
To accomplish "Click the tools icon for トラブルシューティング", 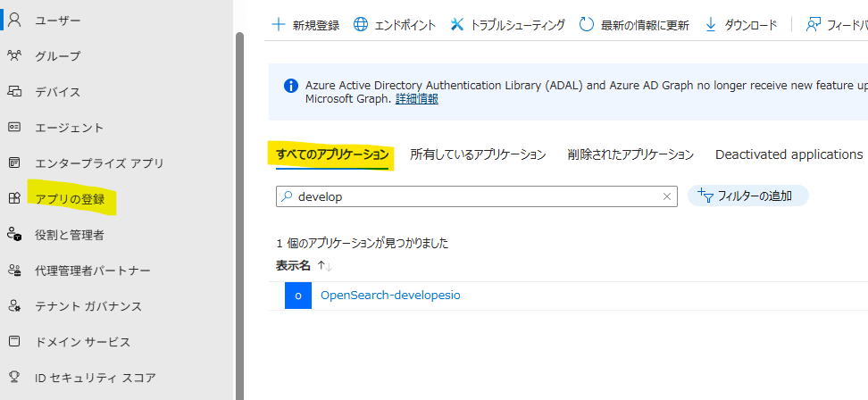I will tap(456, 25).
